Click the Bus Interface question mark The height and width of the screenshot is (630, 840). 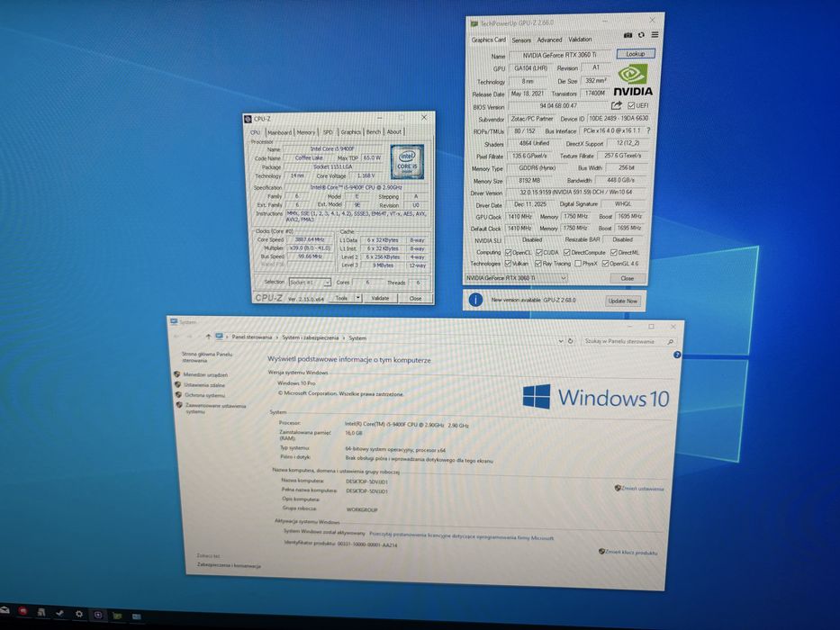point(648,130)
